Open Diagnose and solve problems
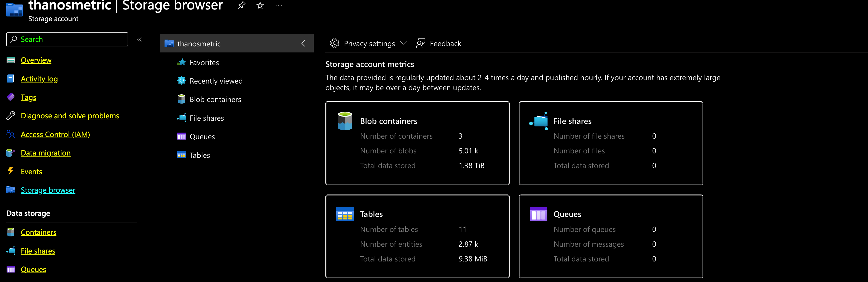Screen dimensions: 868x282 coord(70,115)
